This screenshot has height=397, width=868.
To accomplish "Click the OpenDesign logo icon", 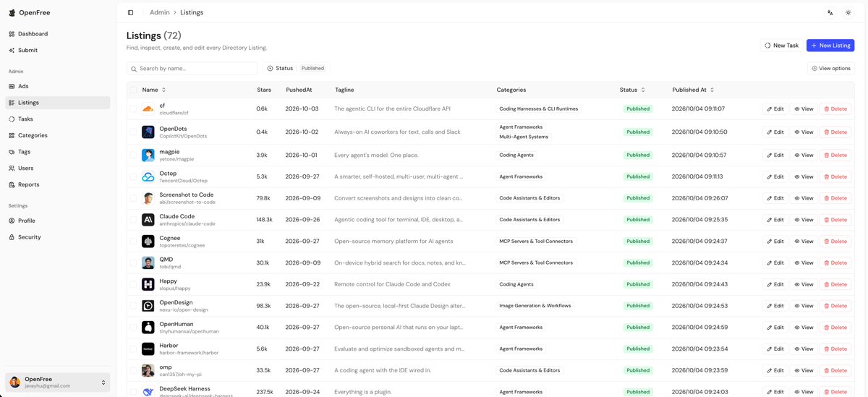I will click(x=148, y=306).
